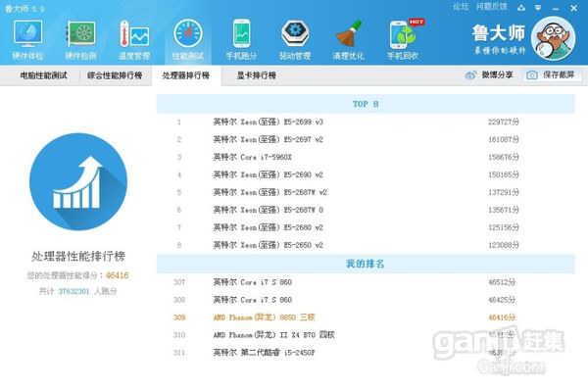Click the Weibo icon beside 微博分享
Viewport: 588px width, 391px height.
click(x=471, y=75)
